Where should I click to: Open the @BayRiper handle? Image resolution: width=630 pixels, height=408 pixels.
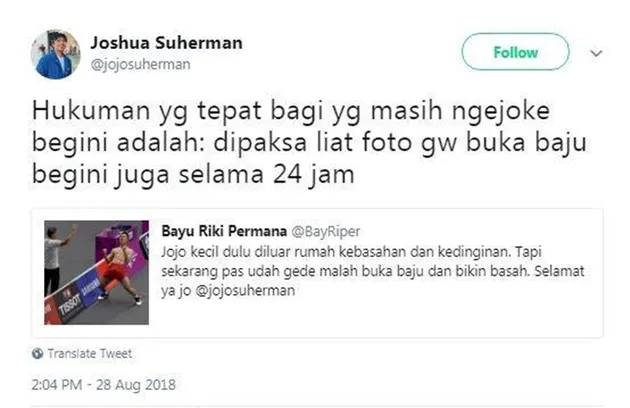click(325, 232)
